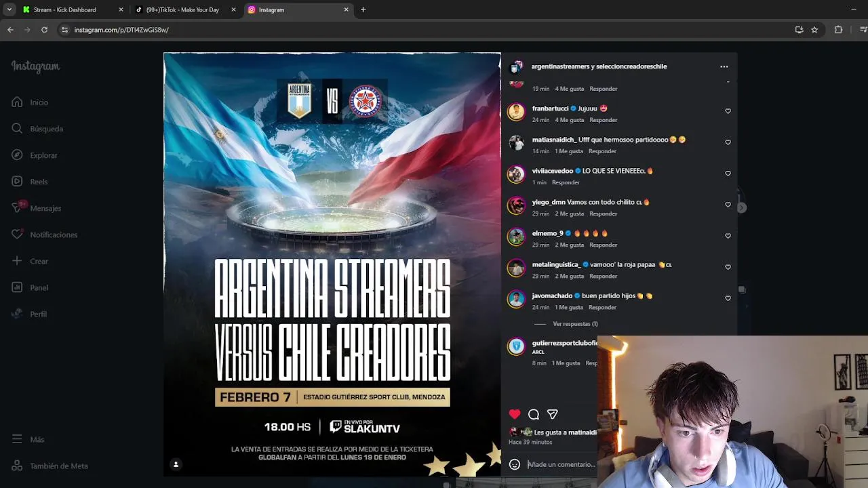Open Notificaciones heart icon
The image size is (868, 488).
pyautogui.click(x=17, y=235)
